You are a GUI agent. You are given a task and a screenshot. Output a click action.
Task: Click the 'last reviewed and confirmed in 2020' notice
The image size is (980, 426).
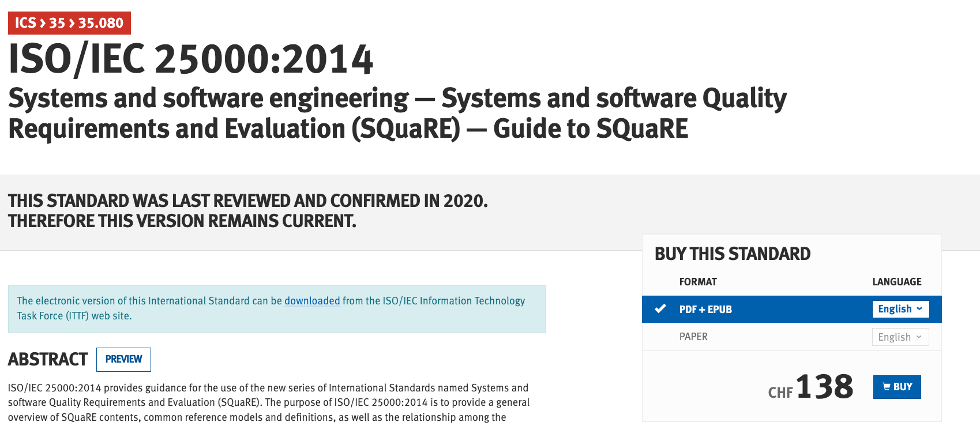(x=248, y=211)
